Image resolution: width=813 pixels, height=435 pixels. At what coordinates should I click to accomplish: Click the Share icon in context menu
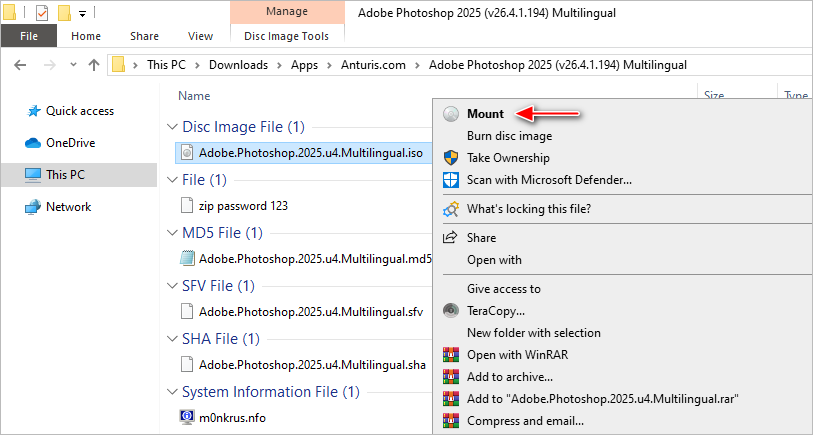tap(451, 238)
